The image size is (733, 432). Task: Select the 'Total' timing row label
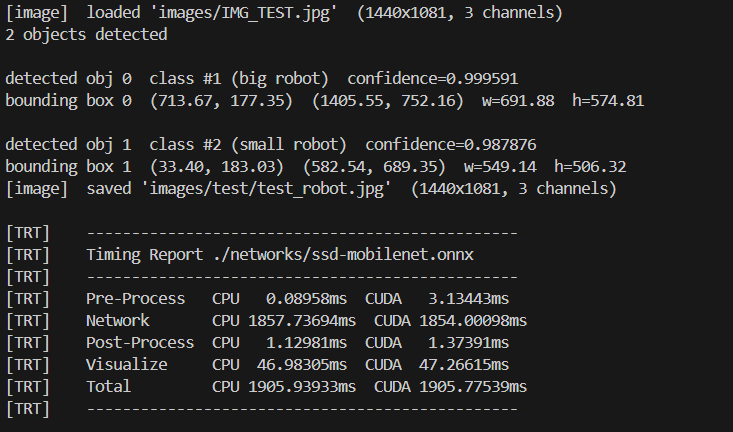pyautogui.click(x=109, y=386)
